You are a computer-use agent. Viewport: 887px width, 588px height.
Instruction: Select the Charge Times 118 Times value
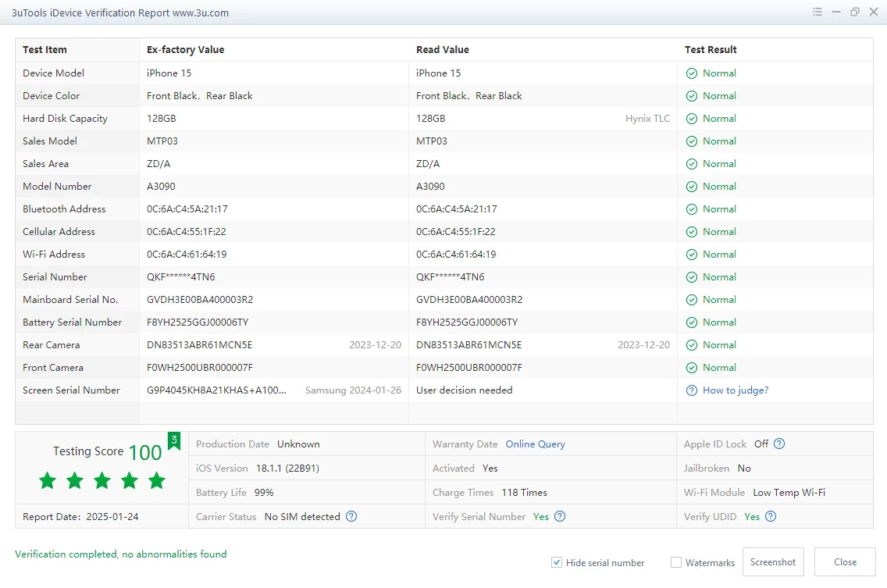(x=525, y=493)
